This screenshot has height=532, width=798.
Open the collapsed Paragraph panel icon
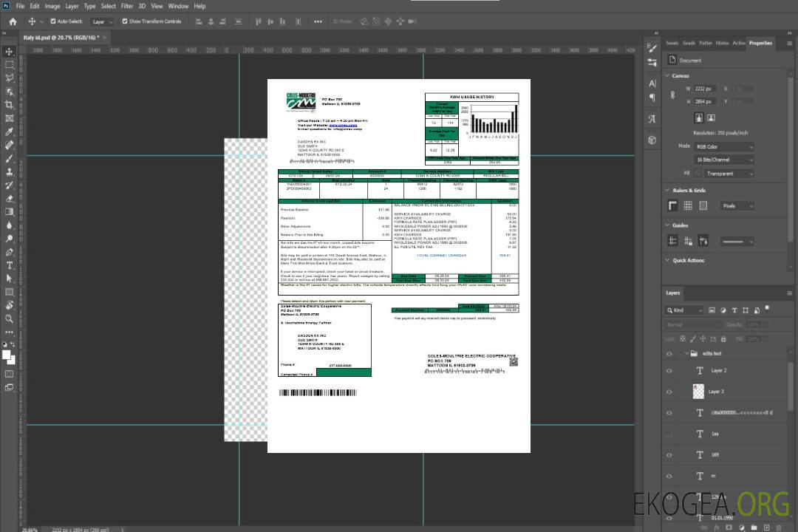point(652,98)
